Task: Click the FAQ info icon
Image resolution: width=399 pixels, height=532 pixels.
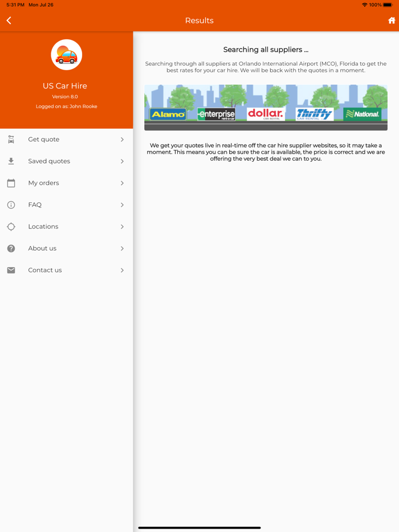Action: click(x=11, y=204)
